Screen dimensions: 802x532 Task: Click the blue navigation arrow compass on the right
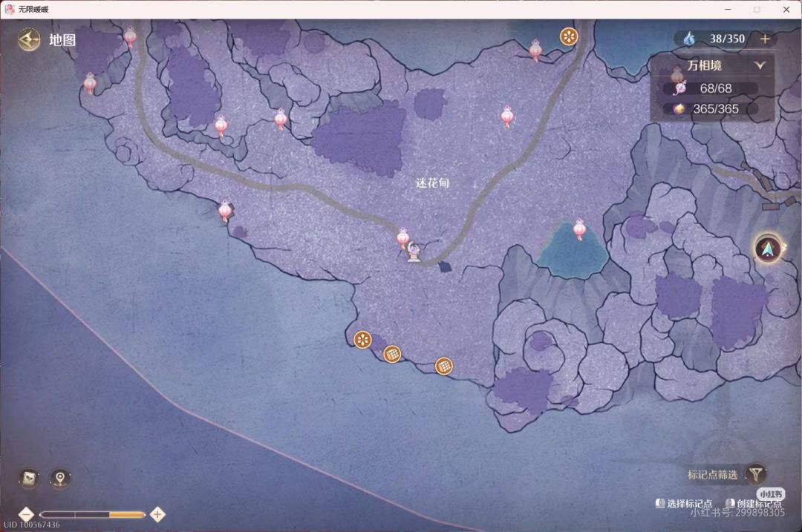pos(768,249)
